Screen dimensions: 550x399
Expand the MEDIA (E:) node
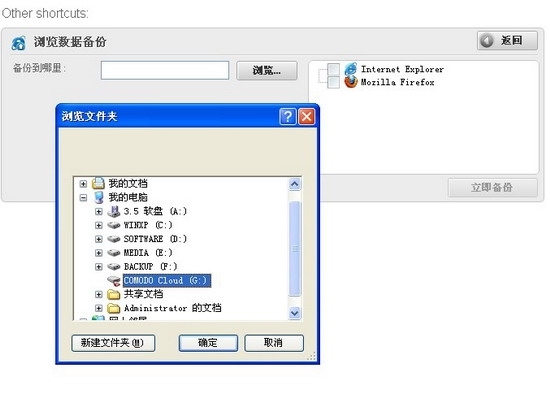(99, 253)
